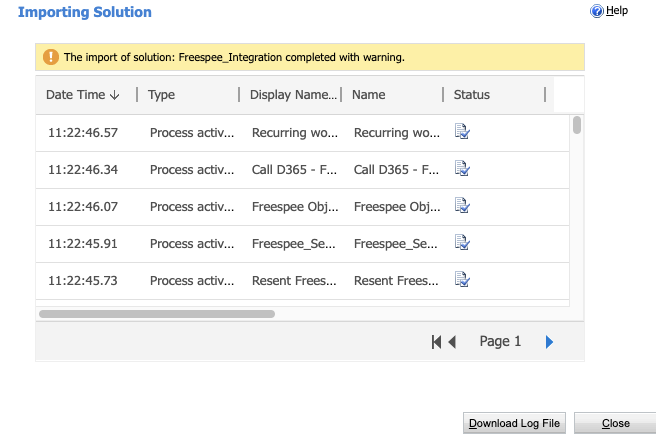Go to first page of log

(436, 342)
